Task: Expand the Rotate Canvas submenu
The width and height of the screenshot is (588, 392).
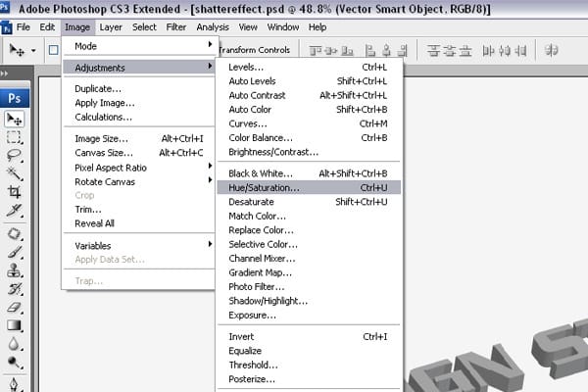Action: 138,181
